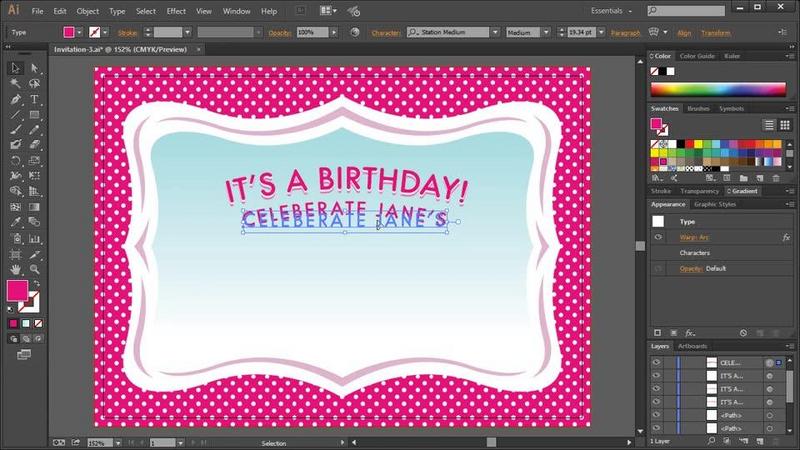Viewport: 800px width, 450px height.
Task: Select the Gradient tool
Action: 34,207
